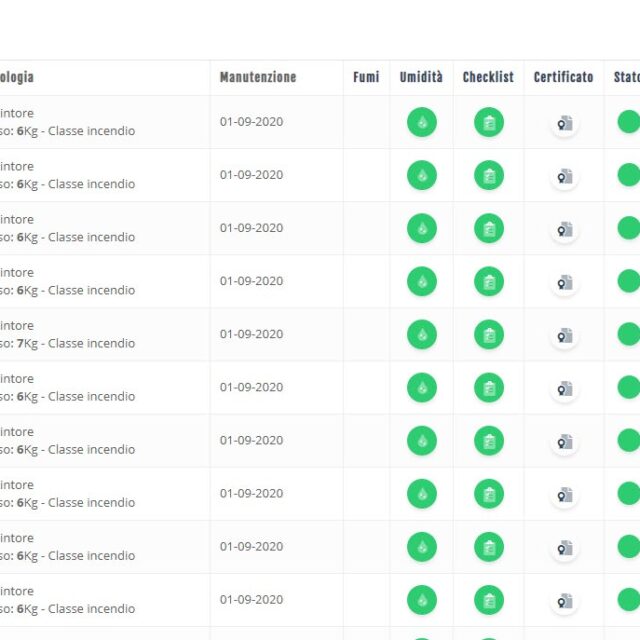Click the 01-09-2020 date in the first row
Viewport: 640px width, 640px height.
251,122
